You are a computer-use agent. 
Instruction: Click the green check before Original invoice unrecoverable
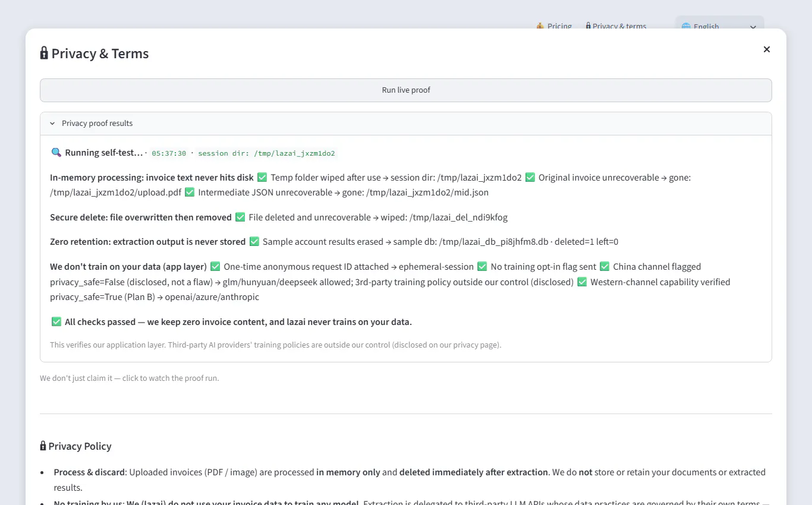click(x=530, y=178)
